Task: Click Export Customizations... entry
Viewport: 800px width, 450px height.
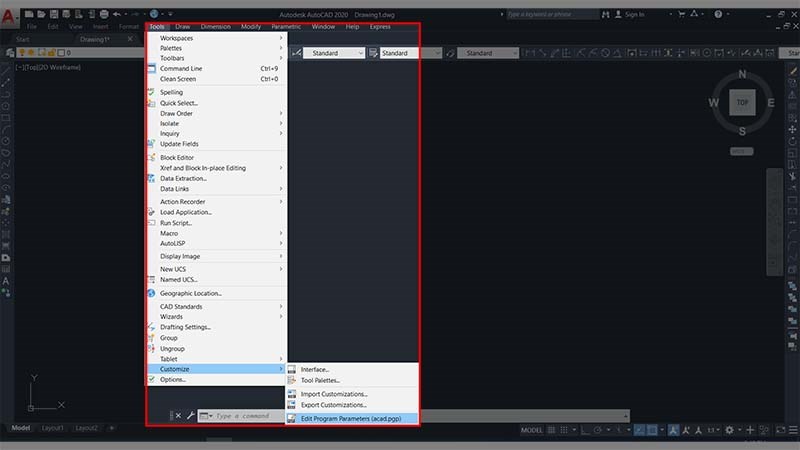Action: pos(352,405)
